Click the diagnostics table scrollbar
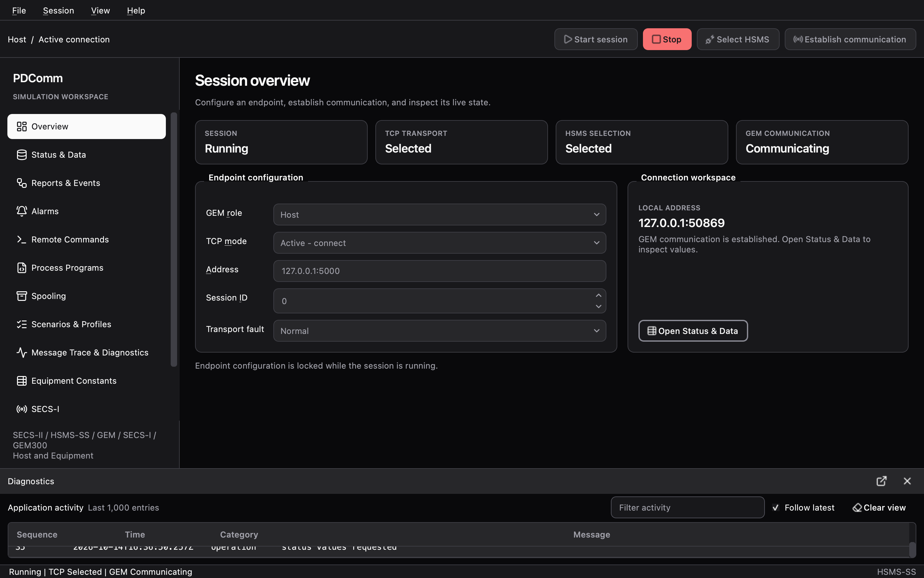Screen dimensions: 924x578 912,549
